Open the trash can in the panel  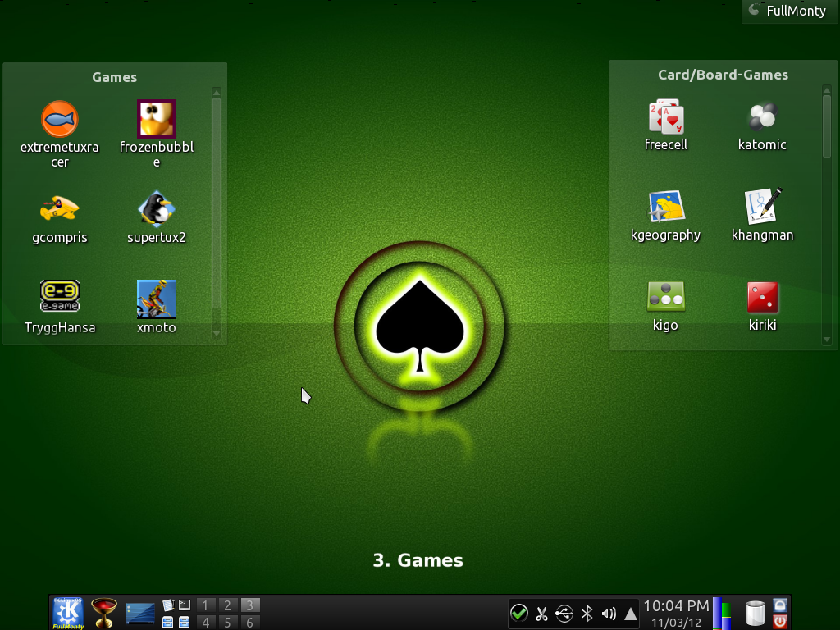click(756, 614)
